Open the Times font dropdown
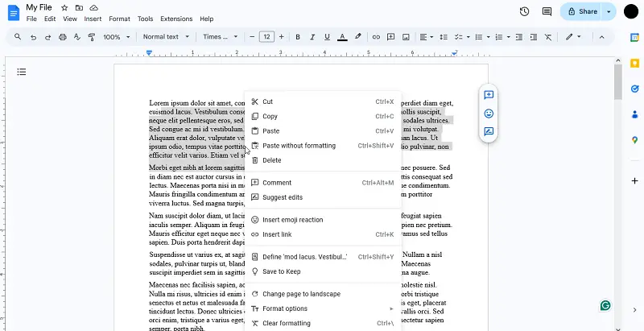 tap(220, 36)
